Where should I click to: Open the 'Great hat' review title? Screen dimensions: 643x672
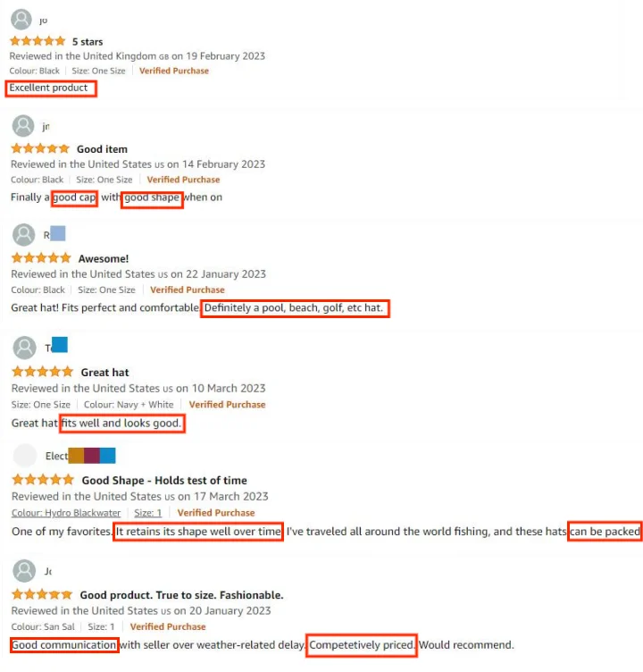(x=105, y=373)
